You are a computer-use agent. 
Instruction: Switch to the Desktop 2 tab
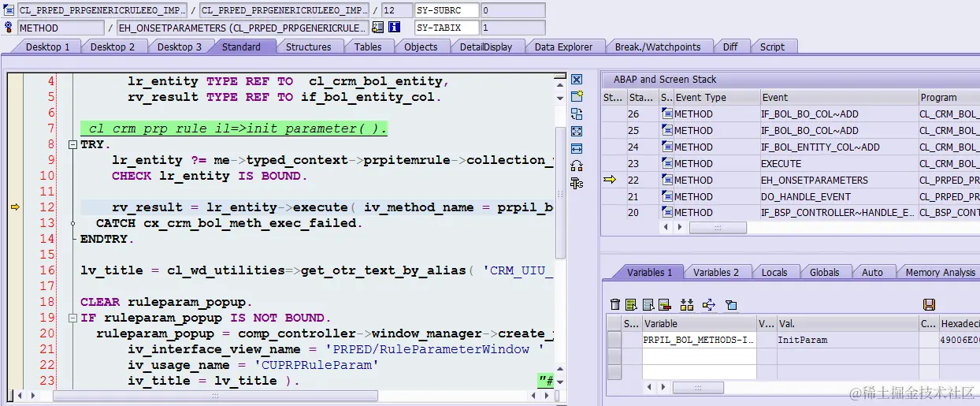(x=113, y=47)
